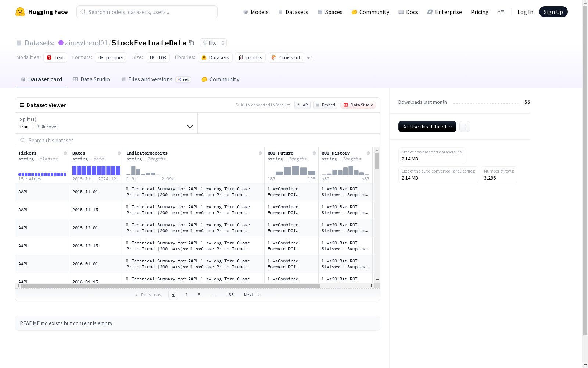Show the +1 more libraries
The height and width of the screenshot is (368, 588).
(x=310, y=57)
